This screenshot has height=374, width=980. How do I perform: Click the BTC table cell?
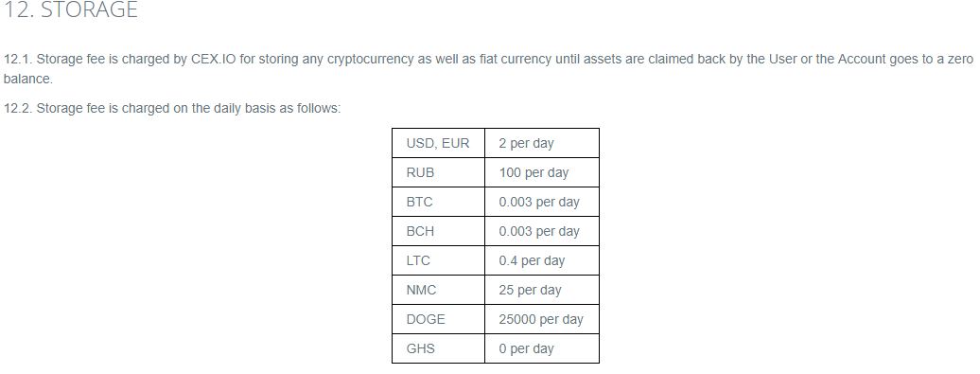438,202
